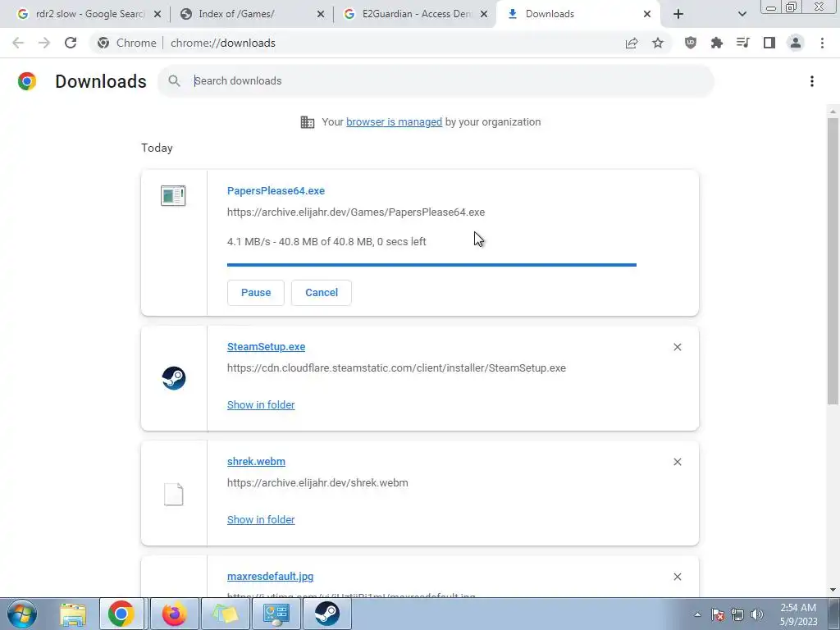Viewport: 840px width, 630px height.
Task: Click the PapersPlease64.exe source URL text
Action: coord(356,212)
